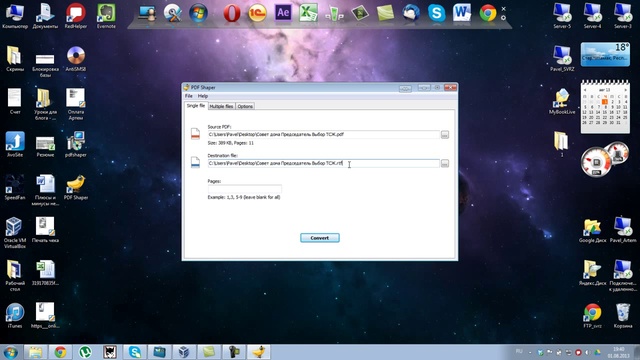The width and height of the screenshot is (640, 360).
Task: Open uTorrent from the taskbar
Action: [x=85, y=352]
